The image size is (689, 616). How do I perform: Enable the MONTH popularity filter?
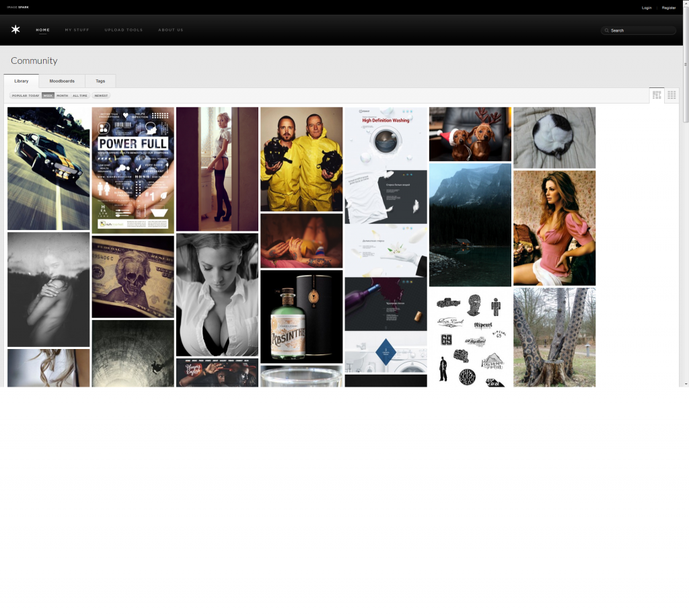click(x=62, y=95)
